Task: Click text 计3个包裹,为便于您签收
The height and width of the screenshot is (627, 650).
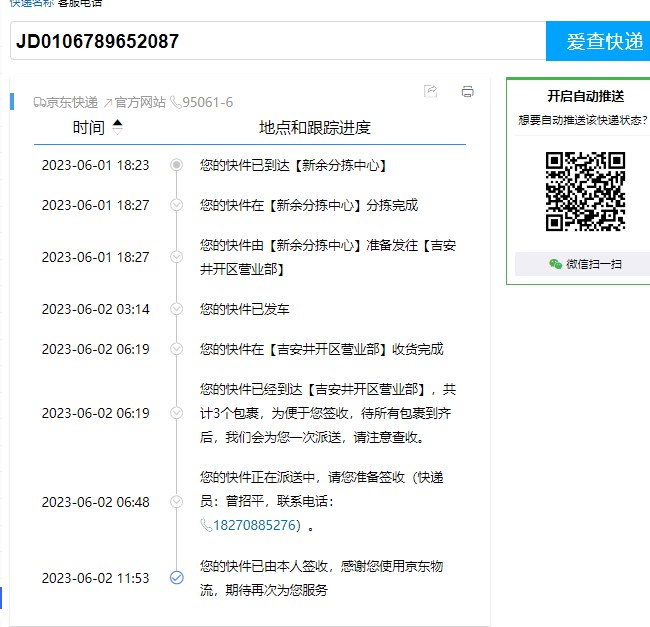Action: point(274,413)
